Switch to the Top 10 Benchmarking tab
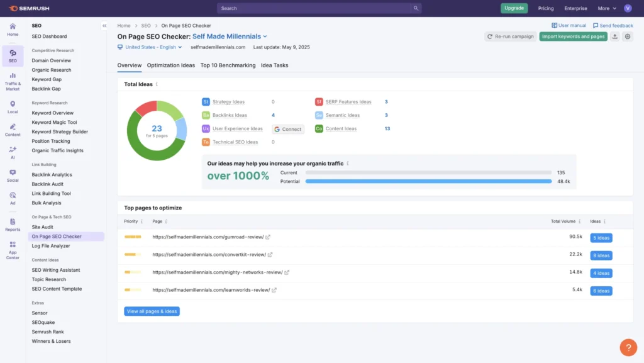Image resolution: width=644 pixels, height=363 pixels. 228,65
